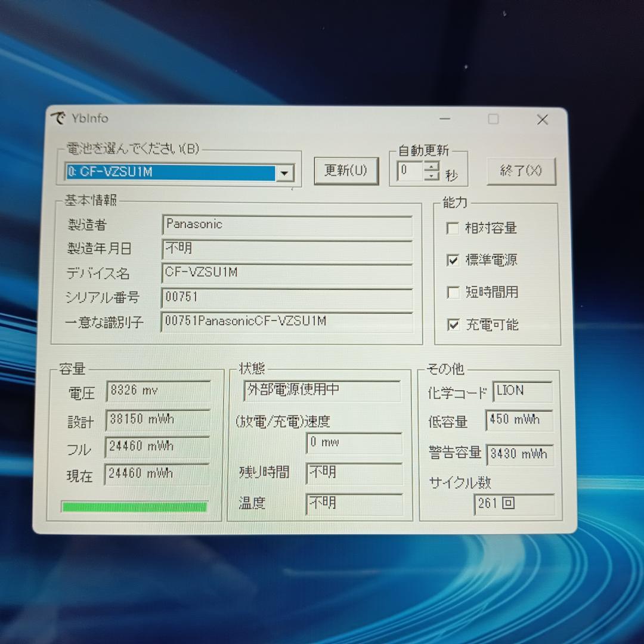Viewport: 644px width, 644px height.
Task: Close the YbInfo window
Action: (543, 119)
